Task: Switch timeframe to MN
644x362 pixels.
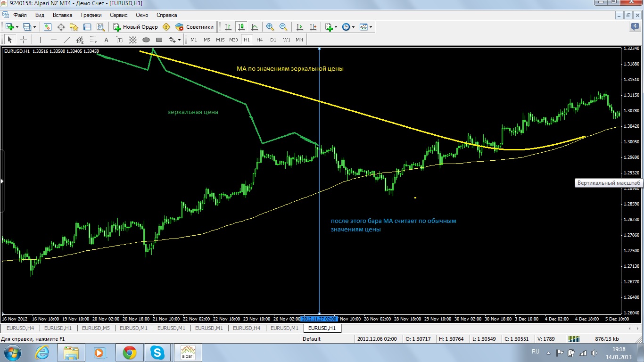Action: [x=299, y=40]
